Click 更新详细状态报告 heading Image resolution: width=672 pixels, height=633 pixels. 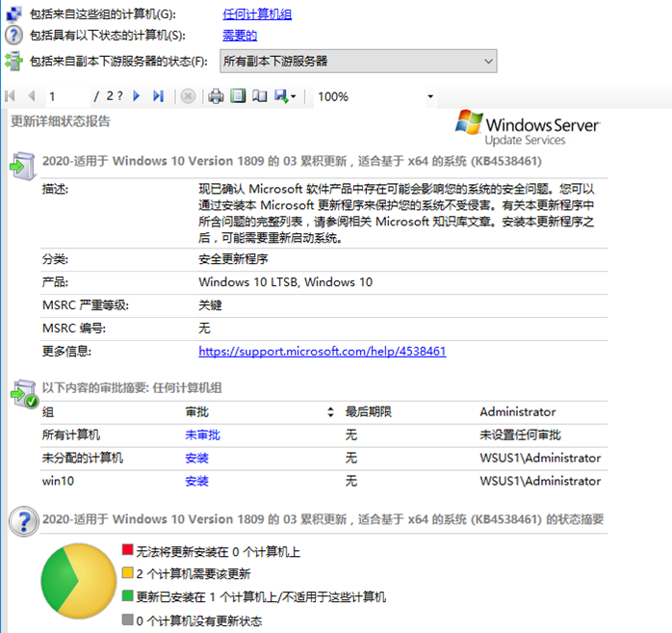(61, 121)
